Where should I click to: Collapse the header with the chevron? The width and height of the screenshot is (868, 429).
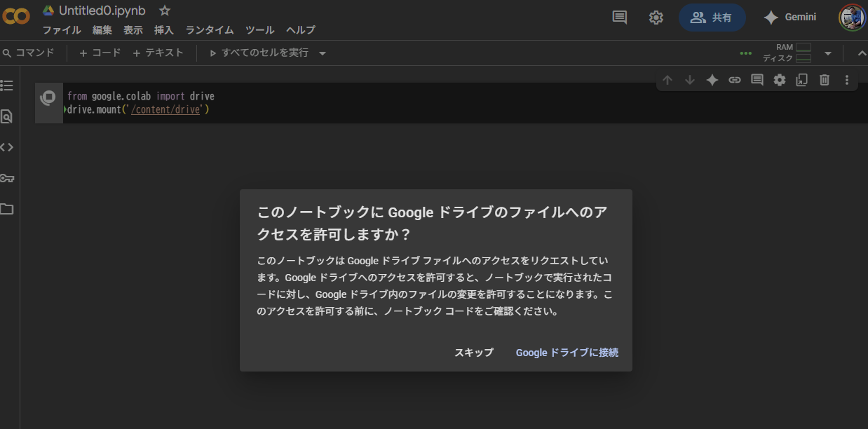[862, 53]
